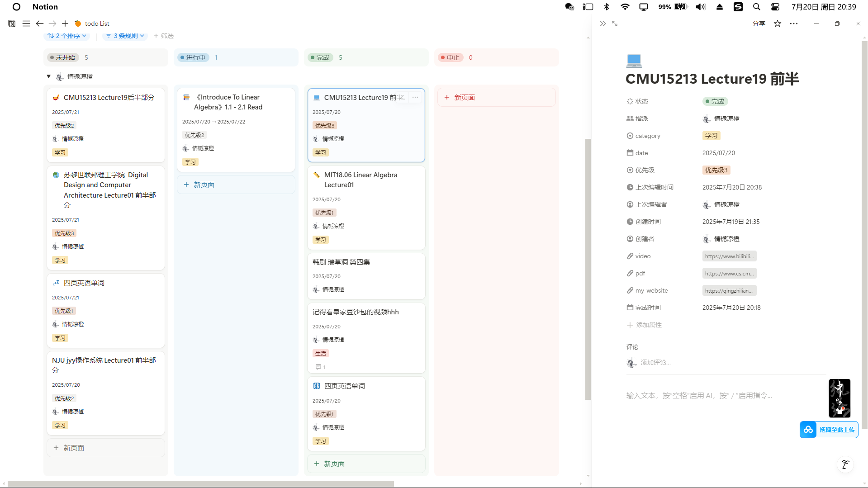Open MIT18.06 Linear Algebra Lecture01 card
868x488 pixels.
click(360, 180)
